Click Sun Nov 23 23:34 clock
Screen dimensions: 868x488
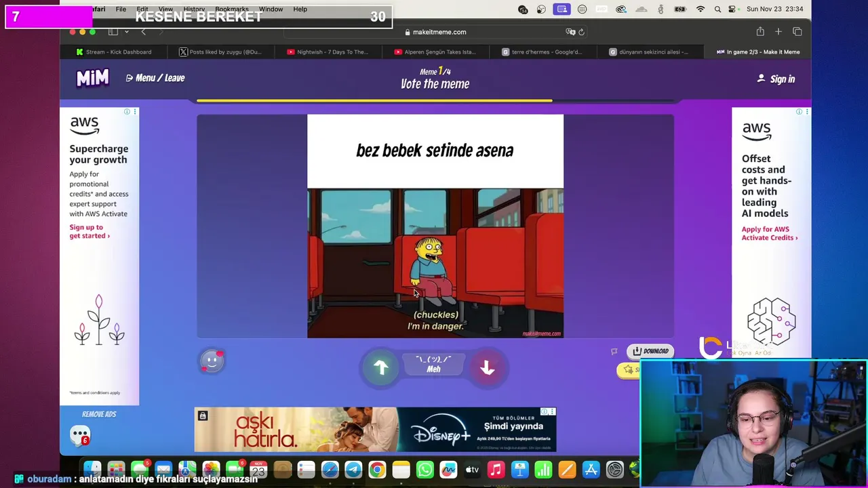click(x=774, y=9)
